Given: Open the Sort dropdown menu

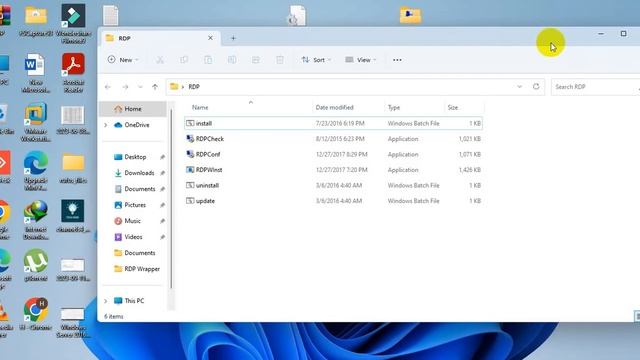Looking at the screenshot, I should click(316, 60).
